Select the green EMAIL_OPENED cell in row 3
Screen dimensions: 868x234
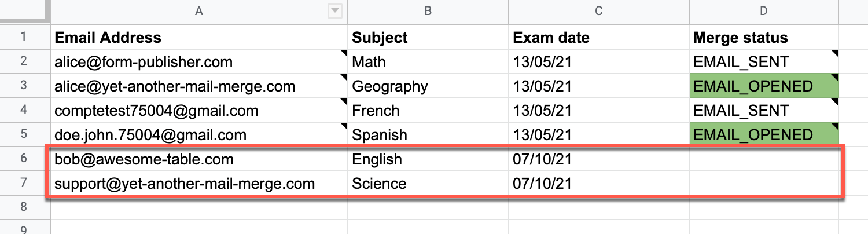point(764,86)
